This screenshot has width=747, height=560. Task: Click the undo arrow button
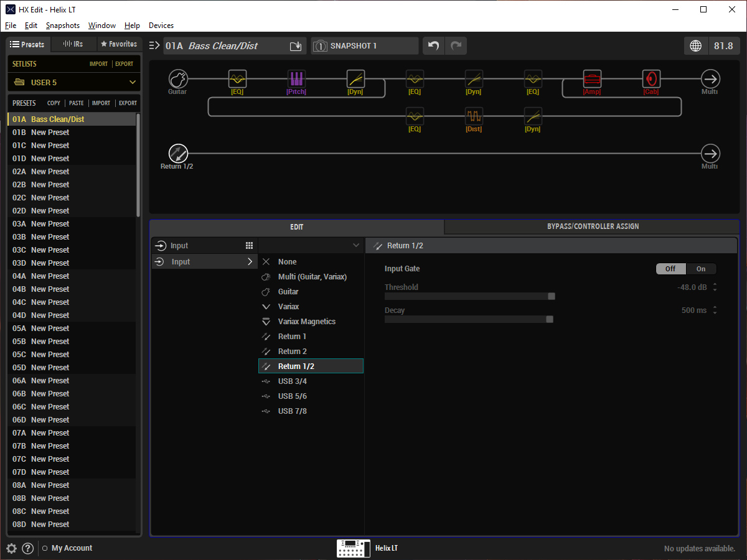434,46
